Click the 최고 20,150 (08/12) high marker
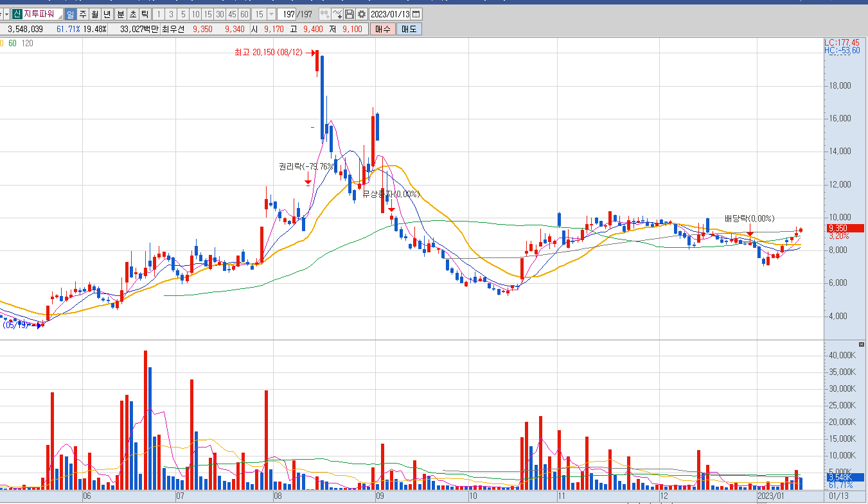This screenshot has width=868, height=504. click(x=269, y=53)
